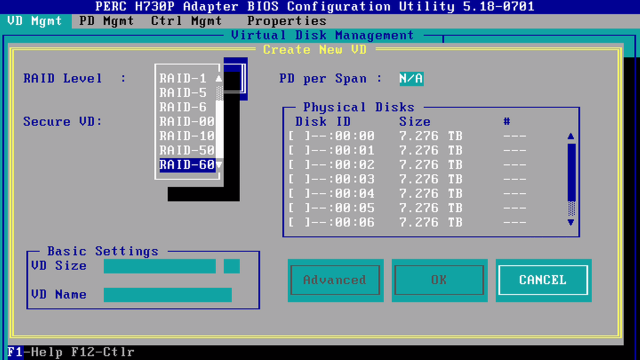The height and width of the screenshot is (360, 640).
Task: Click the # column header
Action: (507, 122)
